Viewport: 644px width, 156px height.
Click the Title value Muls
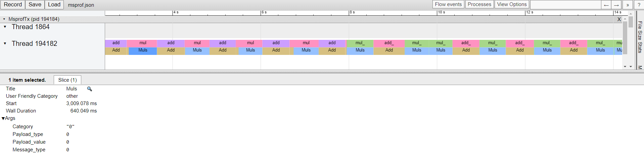(x=72, y=89)
